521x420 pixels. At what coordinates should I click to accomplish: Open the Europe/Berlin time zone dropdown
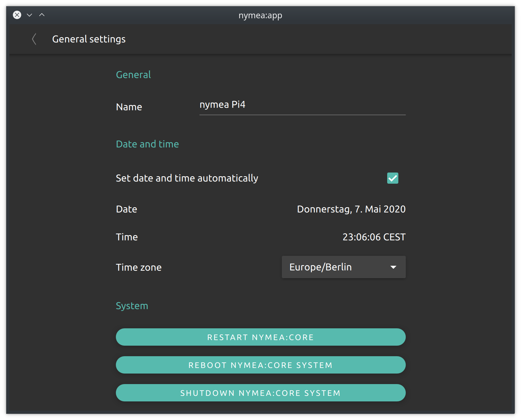[344, 267]
